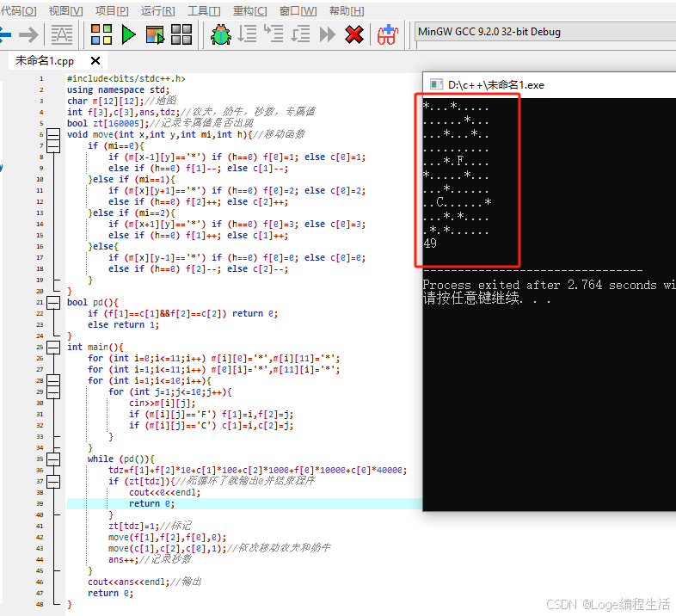Open the 运行[R] menu
This screenshot has width=676, height=616.
(157, 11)
